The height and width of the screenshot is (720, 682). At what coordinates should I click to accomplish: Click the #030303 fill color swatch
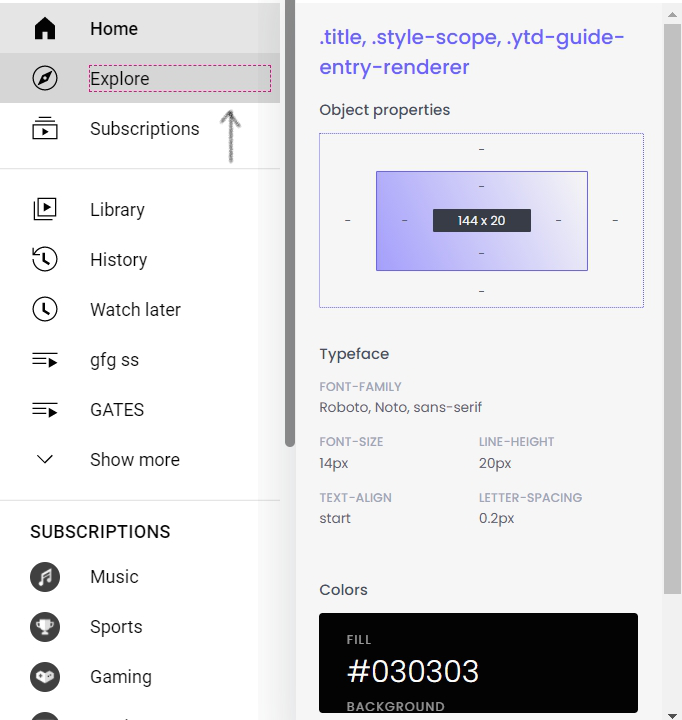[x=478, y=663]
